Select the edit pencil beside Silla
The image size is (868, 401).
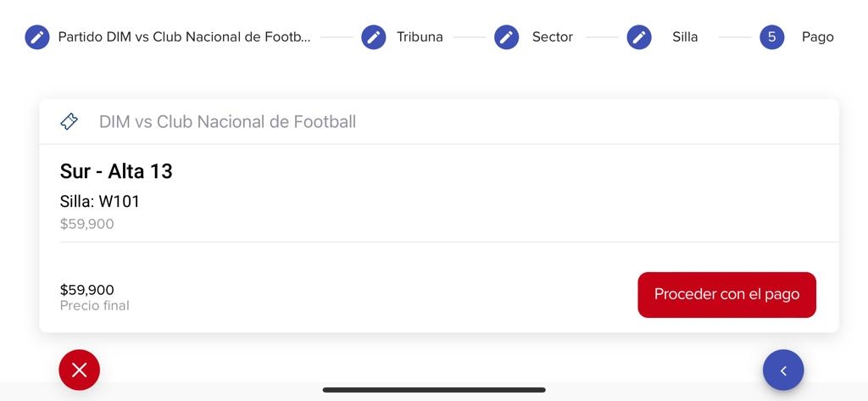(x=639, y=37)
